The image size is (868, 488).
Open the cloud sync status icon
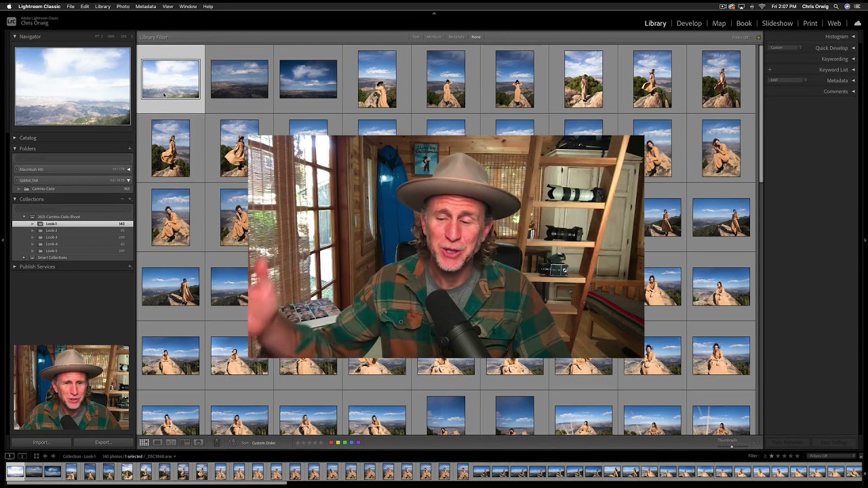tap(858, 23)
